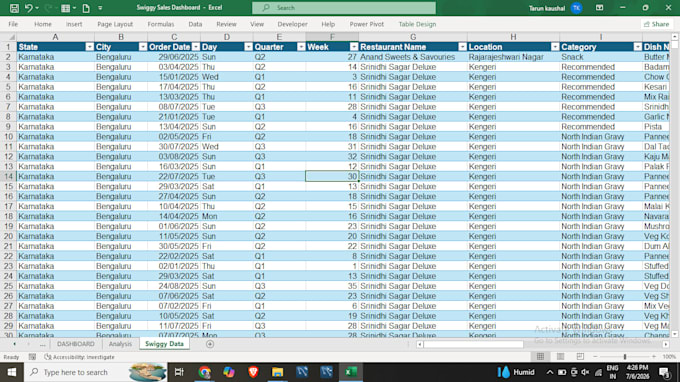Open the Week column filter dropdown

354,47
